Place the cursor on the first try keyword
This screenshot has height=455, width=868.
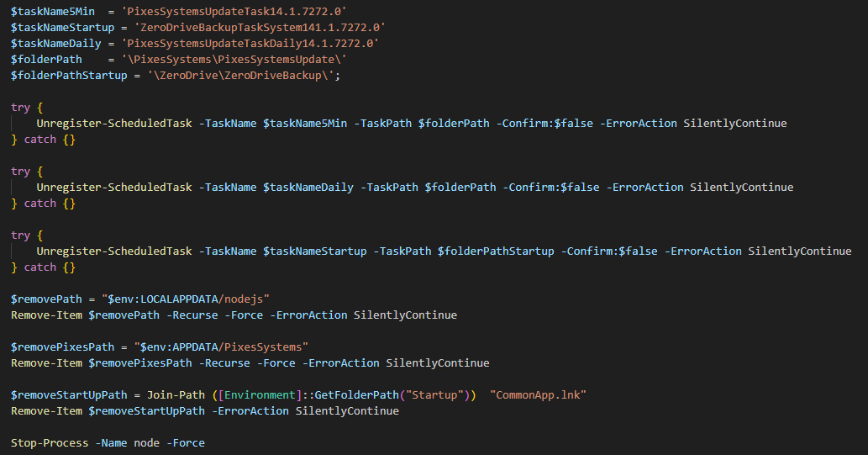pyautogui.click(x=20, y=107)
